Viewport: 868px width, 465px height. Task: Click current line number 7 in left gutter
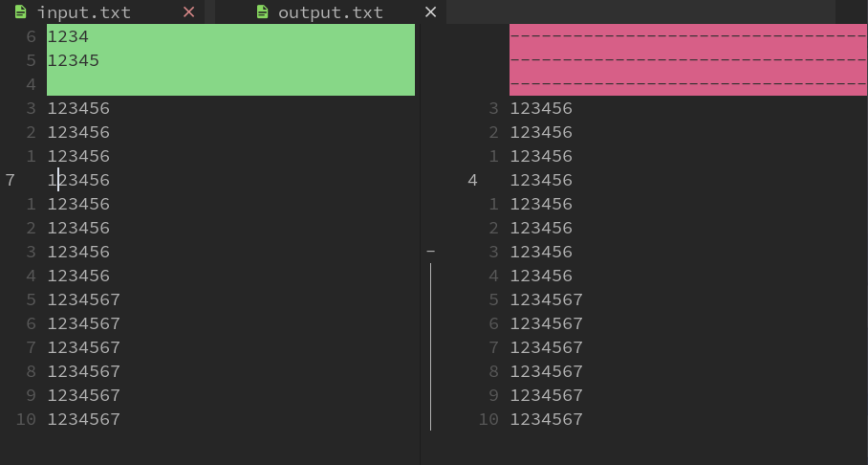tap(11, 180)
